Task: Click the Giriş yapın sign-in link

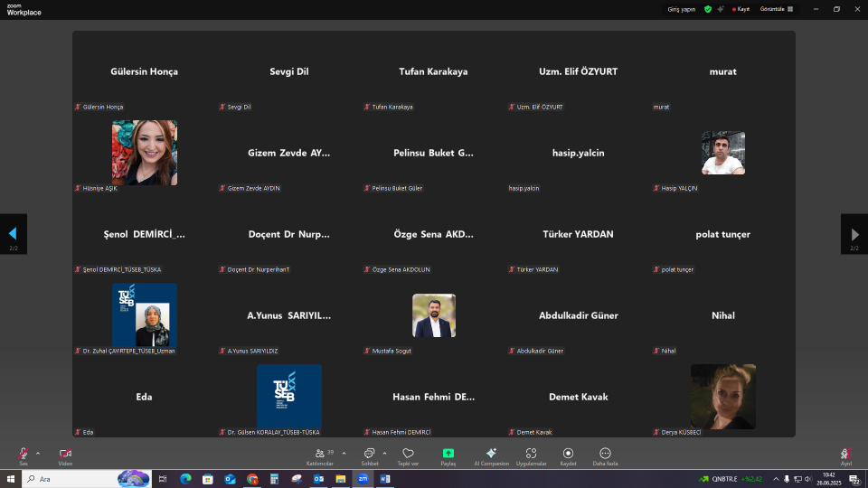Action: pyautogui.click(x=681, y=9)
